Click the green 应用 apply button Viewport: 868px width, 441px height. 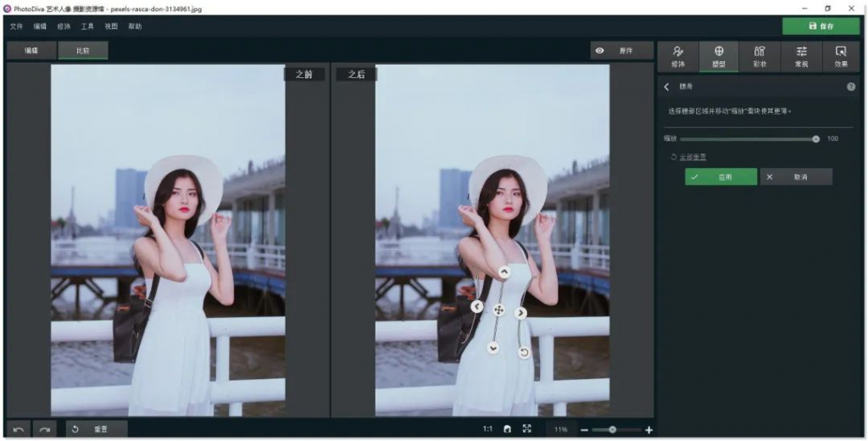(x=721, y=177)
